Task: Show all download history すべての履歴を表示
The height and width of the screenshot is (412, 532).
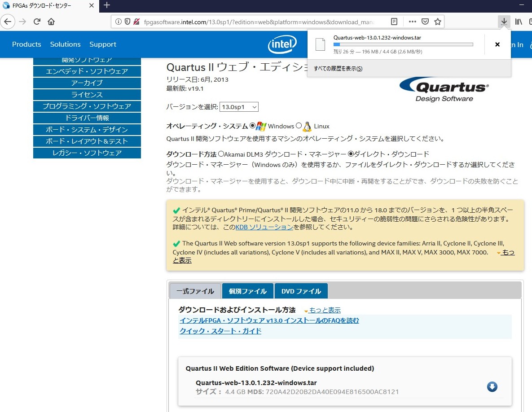Action: pyautogui.click(x=338, y=69)
